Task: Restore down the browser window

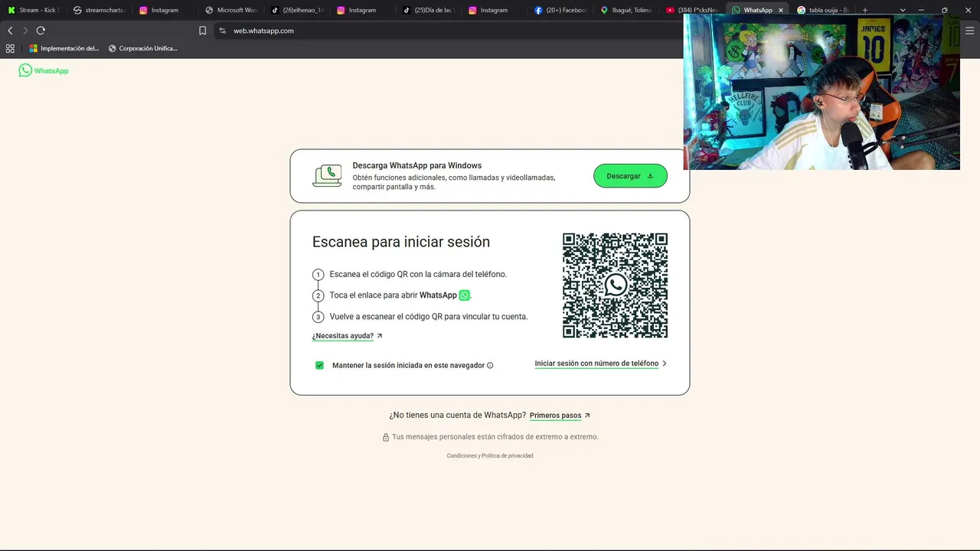Action: pos(944,10)
